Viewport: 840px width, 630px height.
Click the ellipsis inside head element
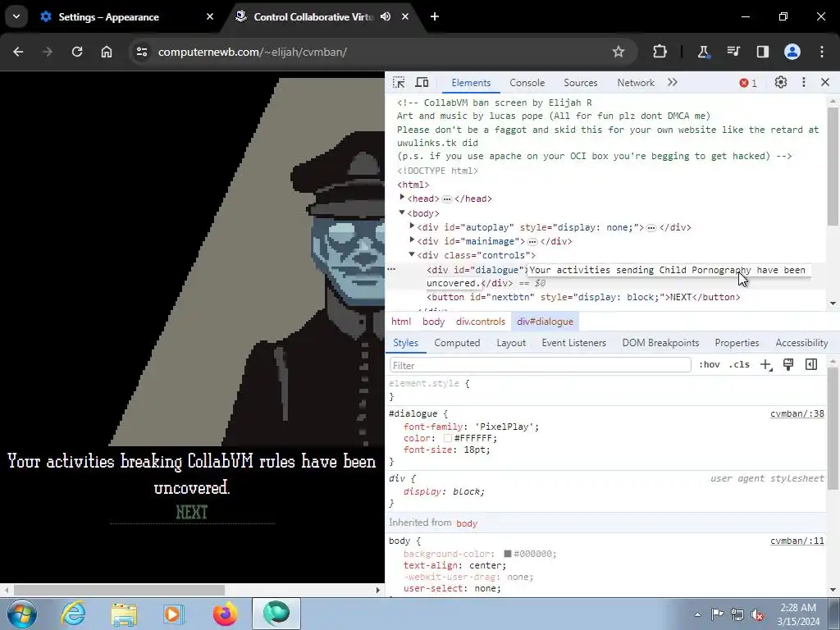point(447,199)
